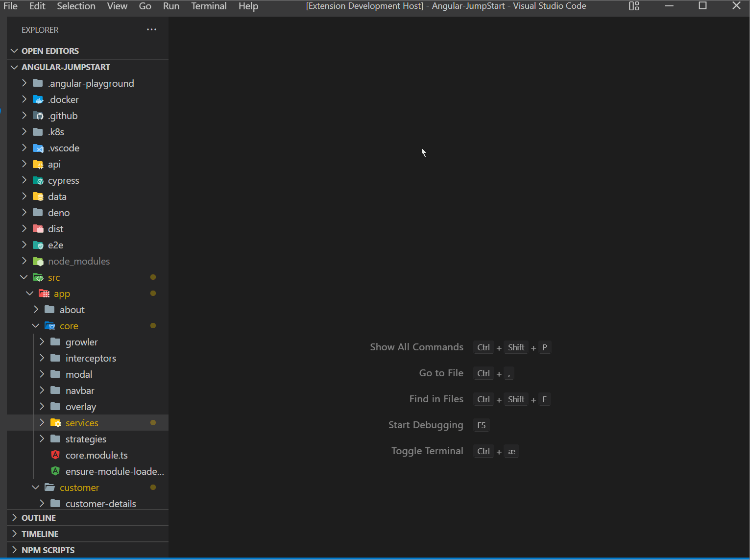The image size is (750, 560).
Task: Click the Toggle Terminal label
Action: click(427, 451)
